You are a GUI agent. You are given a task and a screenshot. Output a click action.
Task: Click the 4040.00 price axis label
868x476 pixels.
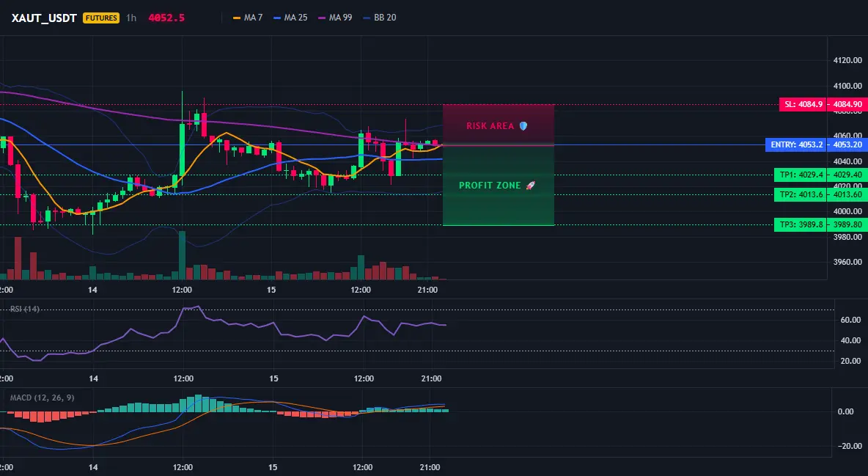pyautogui.click(x=847, y=162)
